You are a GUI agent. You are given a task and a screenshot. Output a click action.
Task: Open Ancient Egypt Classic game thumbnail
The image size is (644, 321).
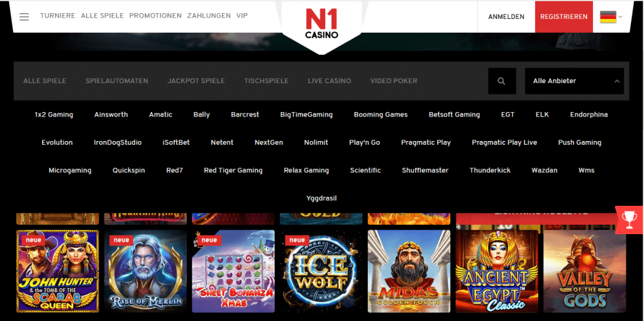coord(497,271)
